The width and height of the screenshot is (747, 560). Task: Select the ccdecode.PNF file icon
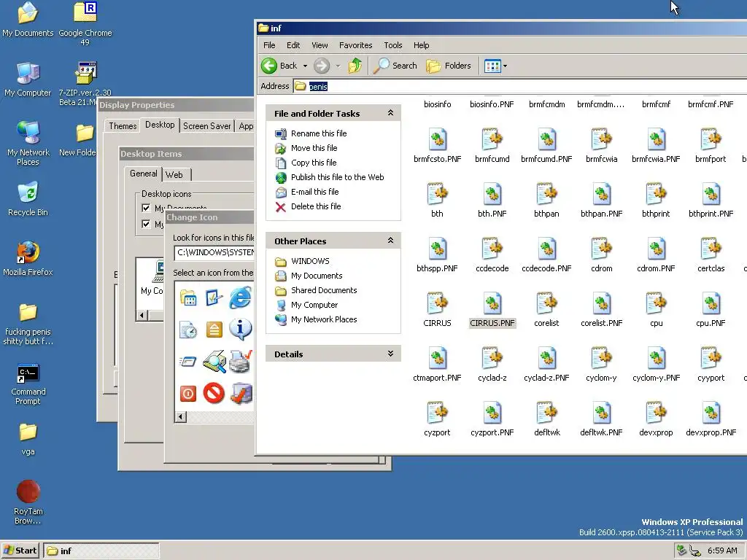(546, 249)
